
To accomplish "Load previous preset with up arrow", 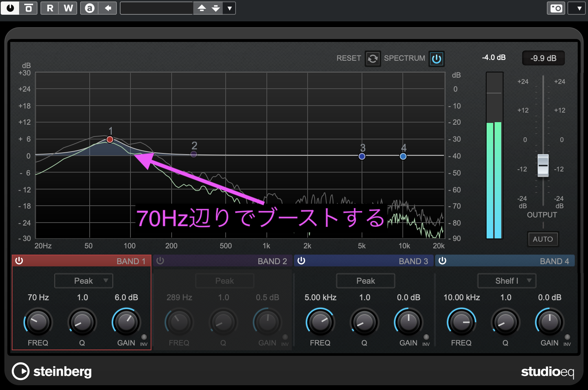I will [202, 8].
